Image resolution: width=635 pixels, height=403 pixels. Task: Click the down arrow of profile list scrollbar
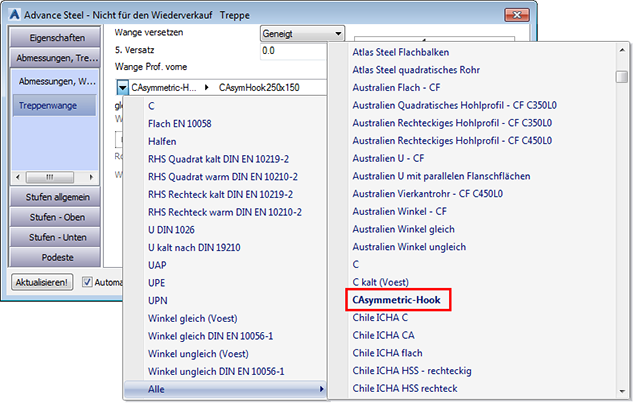[622, 391]
